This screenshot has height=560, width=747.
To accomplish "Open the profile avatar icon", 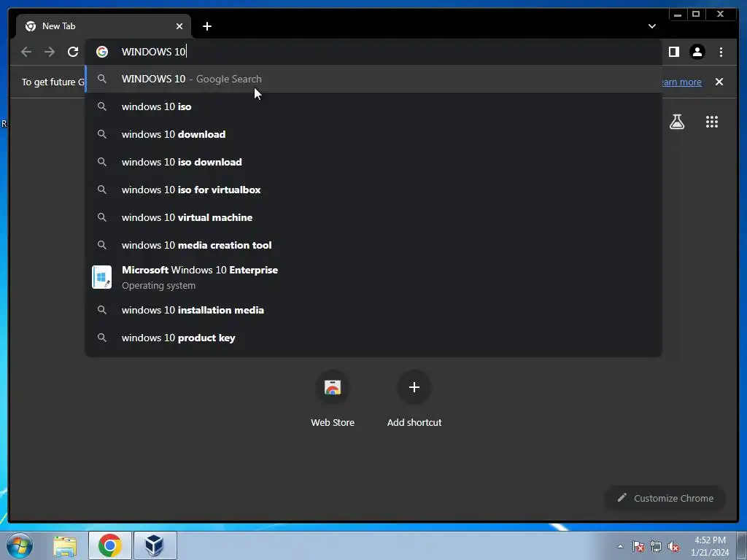I will coord(697,52).
